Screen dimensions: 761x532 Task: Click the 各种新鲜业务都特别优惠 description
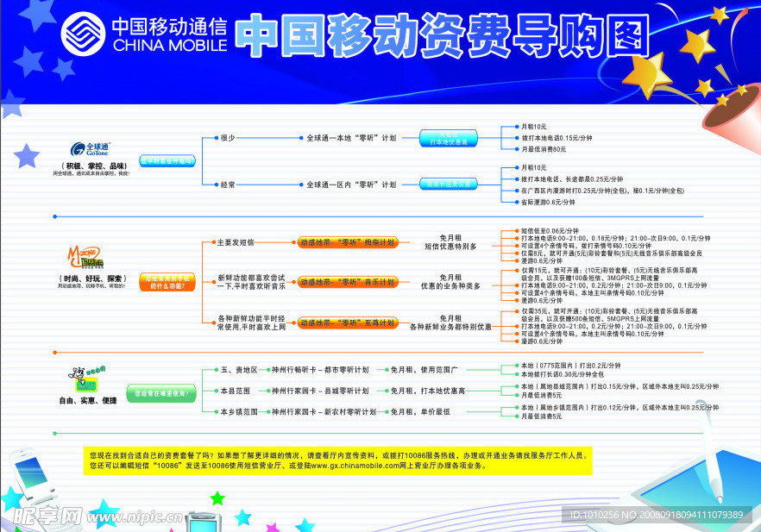(x=450, y=327)
